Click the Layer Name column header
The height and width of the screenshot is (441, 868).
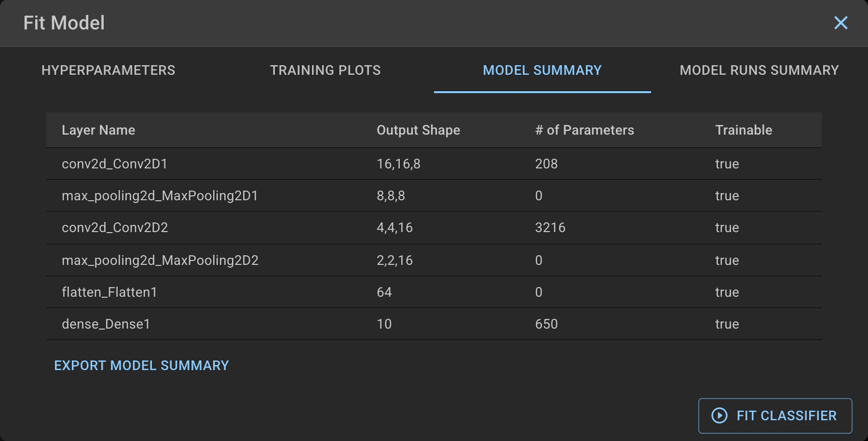click(98, 130)
